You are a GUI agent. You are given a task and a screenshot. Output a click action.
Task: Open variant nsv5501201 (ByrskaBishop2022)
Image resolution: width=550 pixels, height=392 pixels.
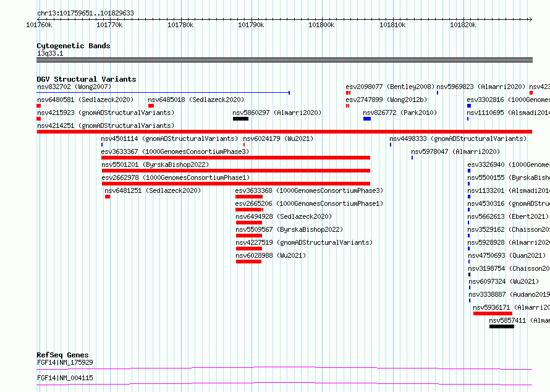point(155,164)
